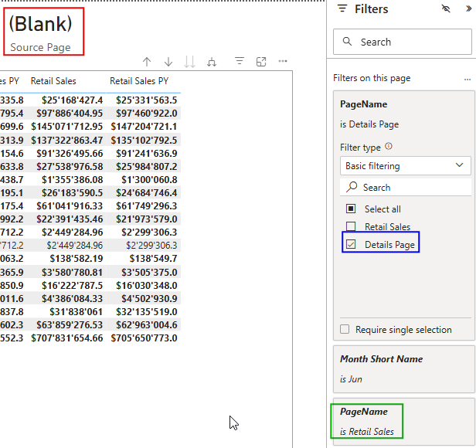Open visual filters funnel icon
This screenshot has width=476, height=448.
coord(240,62)
